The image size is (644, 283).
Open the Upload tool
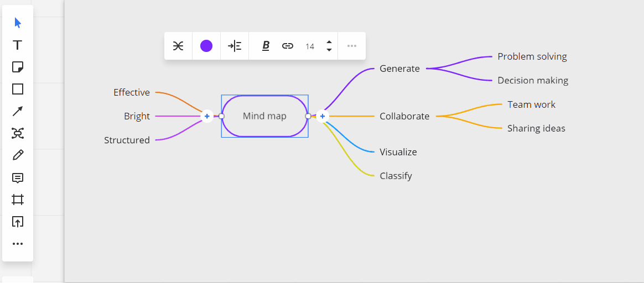tap(18, 222)
